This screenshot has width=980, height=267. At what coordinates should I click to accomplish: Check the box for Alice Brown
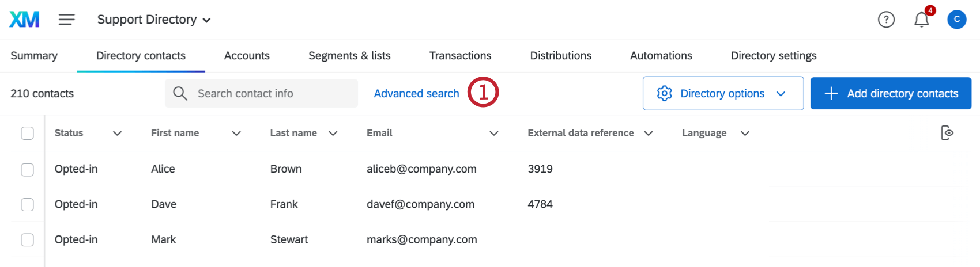27,169
